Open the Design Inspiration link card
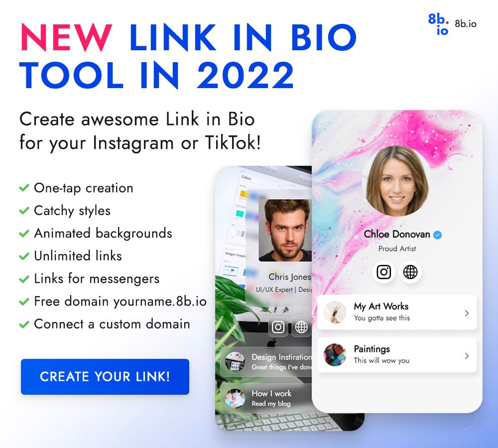Image resolution: width=498 pixels, height=448 pixels. click(266, 362)
